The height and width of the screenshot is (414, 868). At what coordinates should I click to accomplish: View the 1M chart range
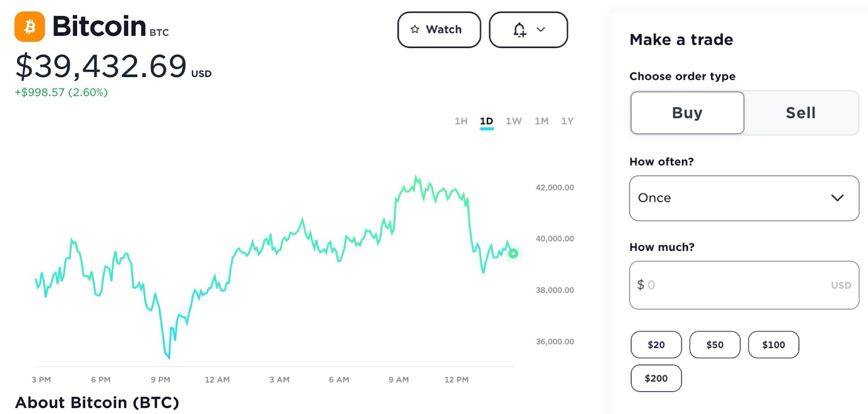point(541,121)
